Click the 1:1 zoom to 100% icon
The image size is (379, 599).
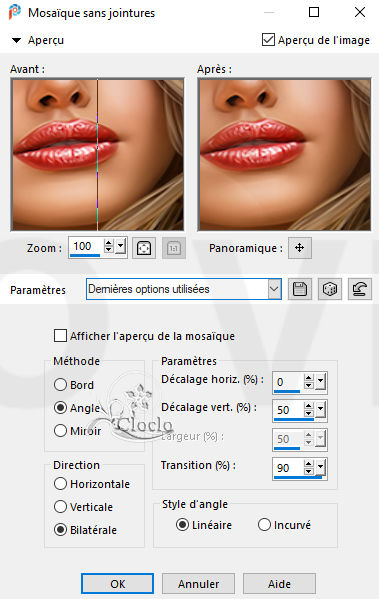(x=174, y=248)
